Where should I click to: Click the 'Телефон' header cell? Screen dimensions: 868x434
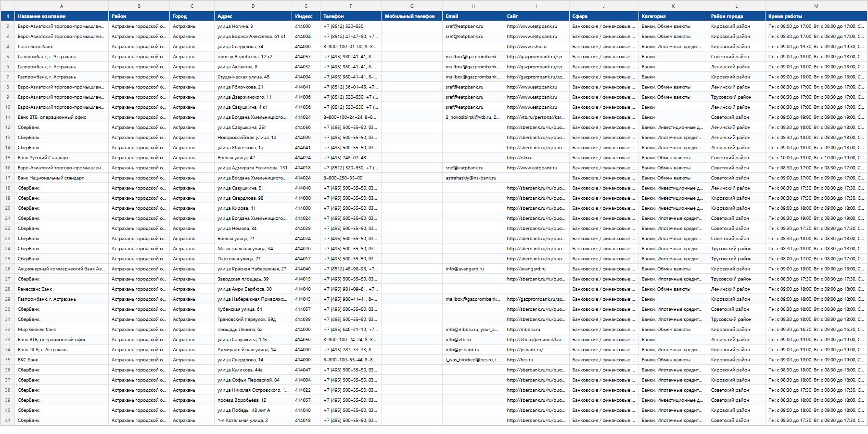pyautogui.click(x=351, y=16)
